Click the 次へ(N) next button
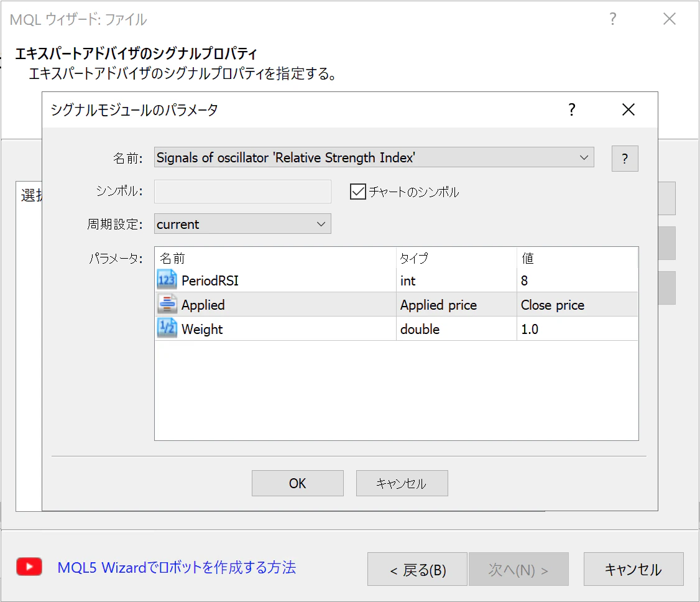The width and height of the screenshot is (700, 602). click(518, 569)
